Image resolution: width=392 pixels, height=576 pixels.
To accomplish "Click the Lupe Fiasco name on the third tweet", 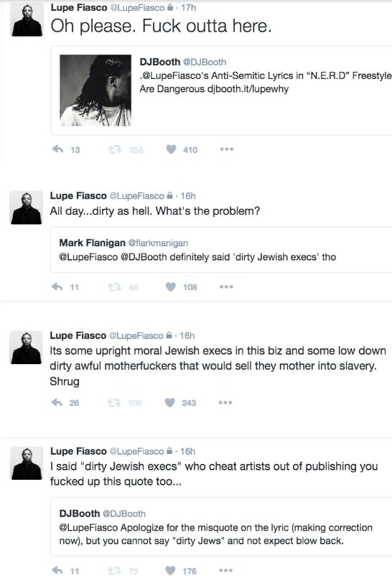I will coord(78,335).
